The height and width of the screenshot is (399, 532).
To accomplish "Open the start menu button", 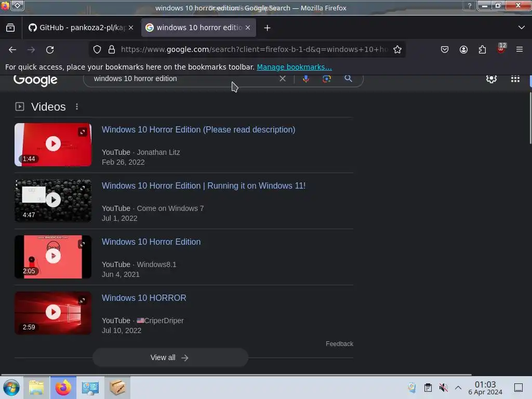I will click(11, 388).
